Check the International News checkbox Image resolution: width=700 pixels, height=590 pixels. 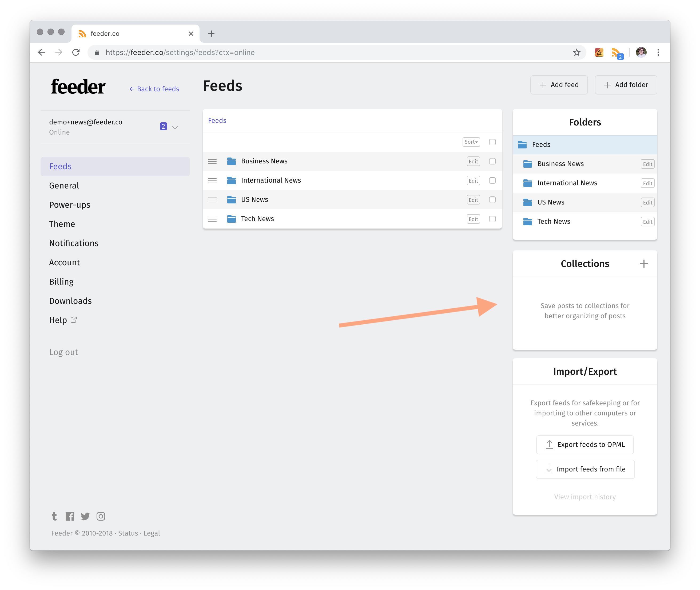click(x=492, y=181)
